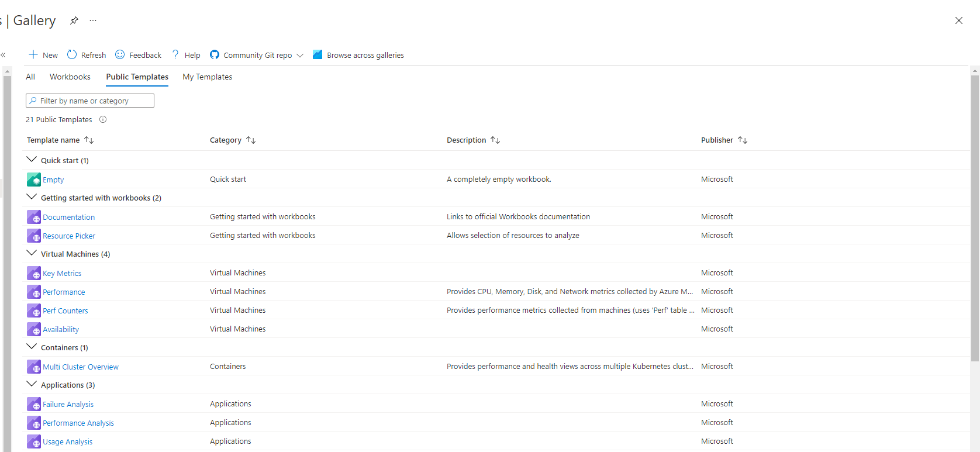Sort by Description arrows
This screenshot has width=980, height=452.
495,140
